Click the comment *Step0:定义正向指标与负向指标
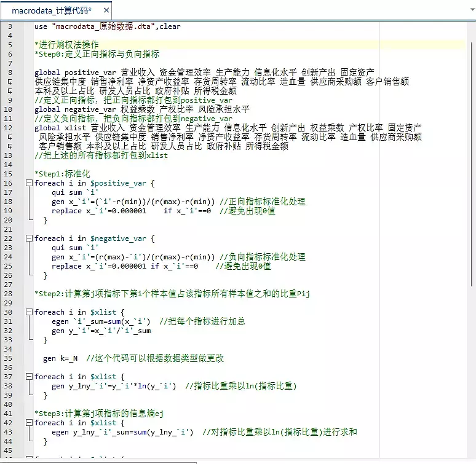Screen dimensions: 476x464 click(x=97, y=54)
